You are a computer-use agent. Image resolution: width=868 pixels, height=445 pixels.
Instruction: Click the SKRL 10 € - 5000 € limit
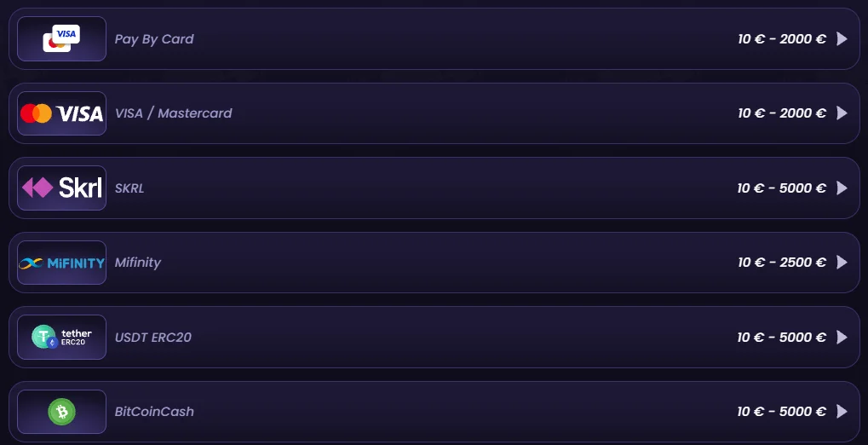[x=782, y=188]
